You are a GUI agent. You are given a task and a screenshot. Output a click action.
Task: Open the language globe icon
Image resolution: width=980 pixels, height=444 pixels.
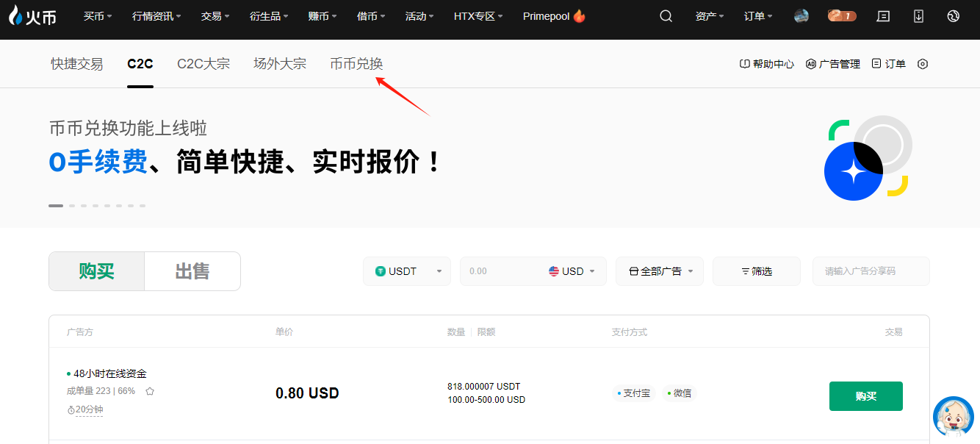954,16
